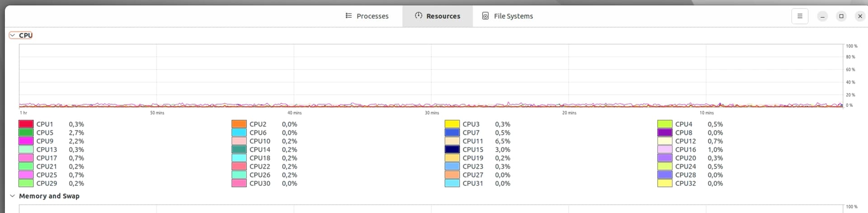This screenshot has height=213, width=868.
Task: Click the CPU32 yellow color swatch
Action: pos(665,183)
